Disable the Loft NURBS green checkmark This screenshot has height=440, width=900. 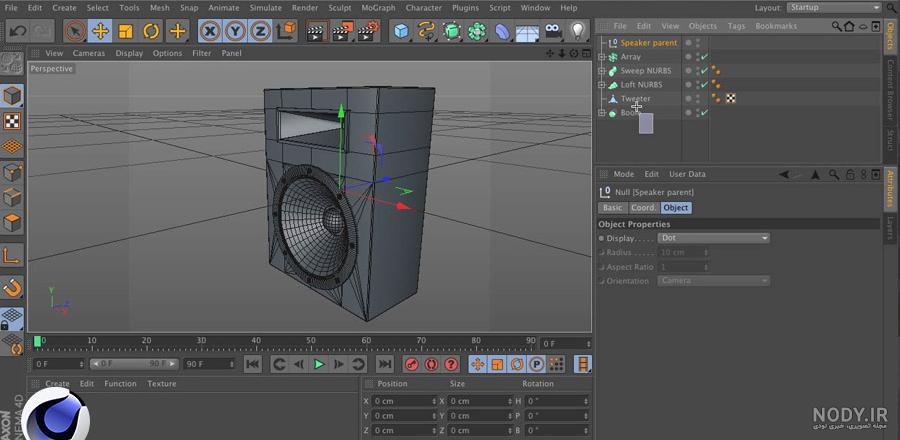tap(704, 84)
